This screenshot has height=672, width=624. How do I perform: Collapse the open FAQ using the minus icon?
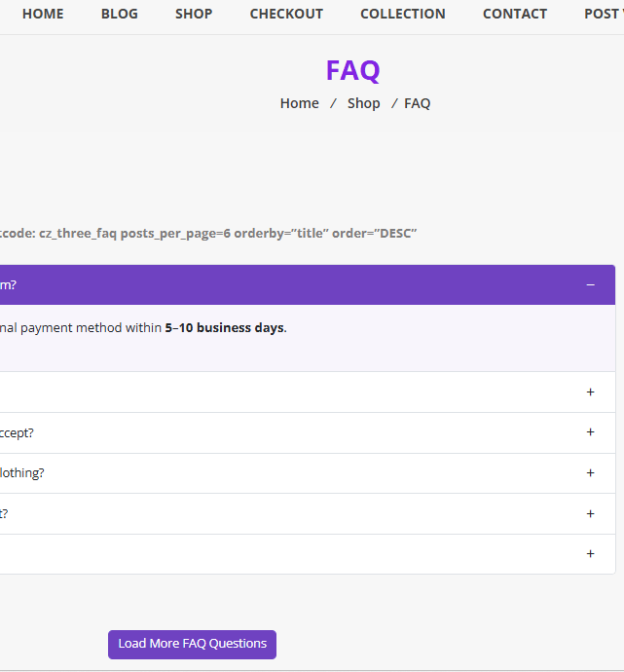tap(590, 284)
